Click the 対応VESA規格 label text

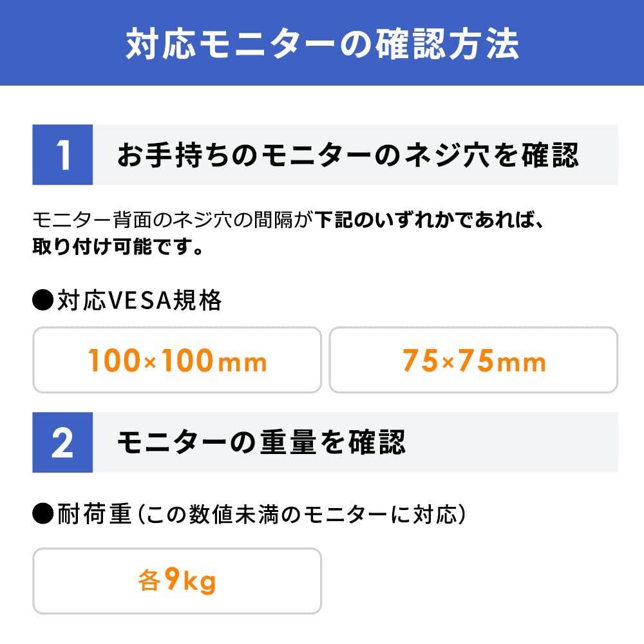(x=139, y=301)
